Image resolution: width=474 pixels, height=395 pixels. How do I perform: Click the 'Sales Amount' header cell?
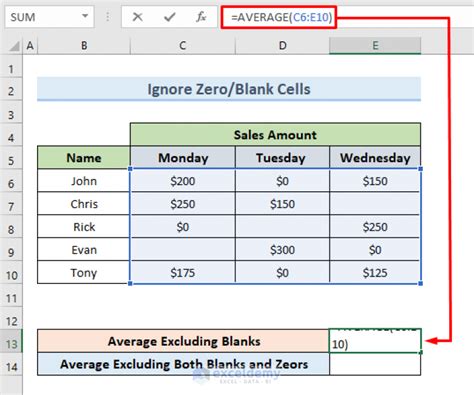pos(275,135)
